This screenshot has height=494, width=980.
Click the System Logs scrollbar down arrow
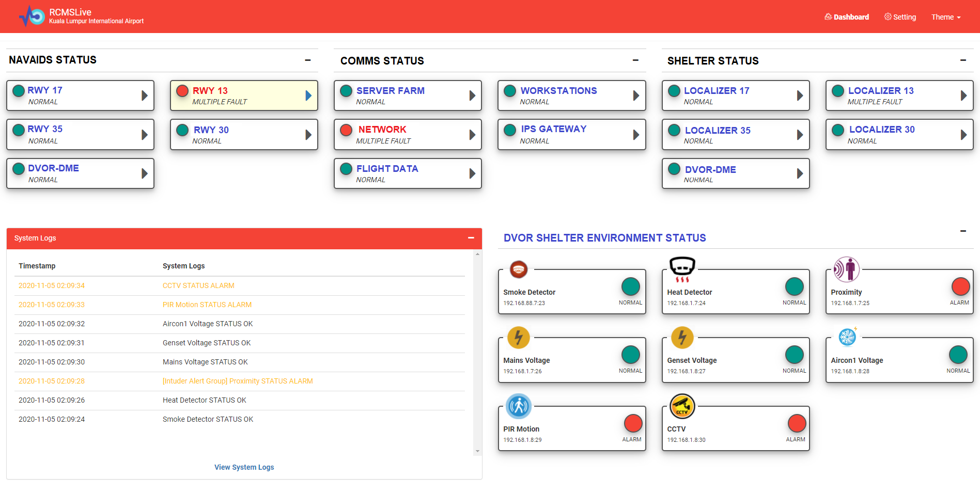(477, 451)
